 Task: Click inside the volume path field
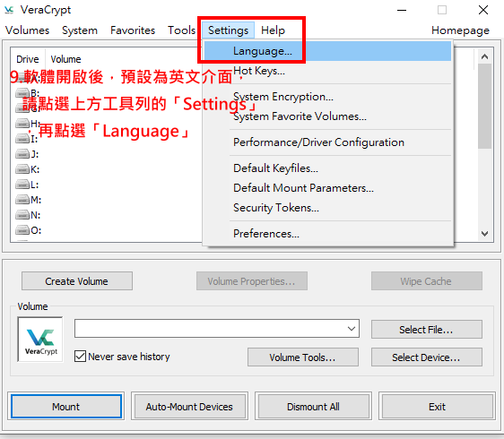(210, 329)
